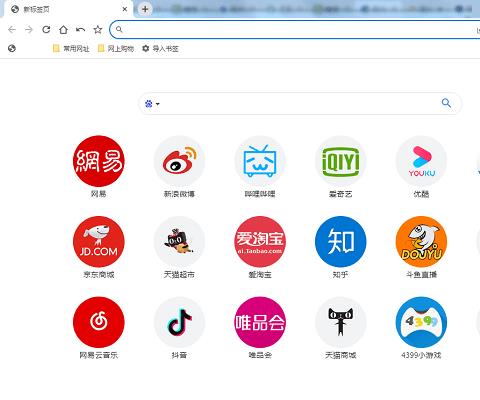Go to the home page icon

click(63, 30)
